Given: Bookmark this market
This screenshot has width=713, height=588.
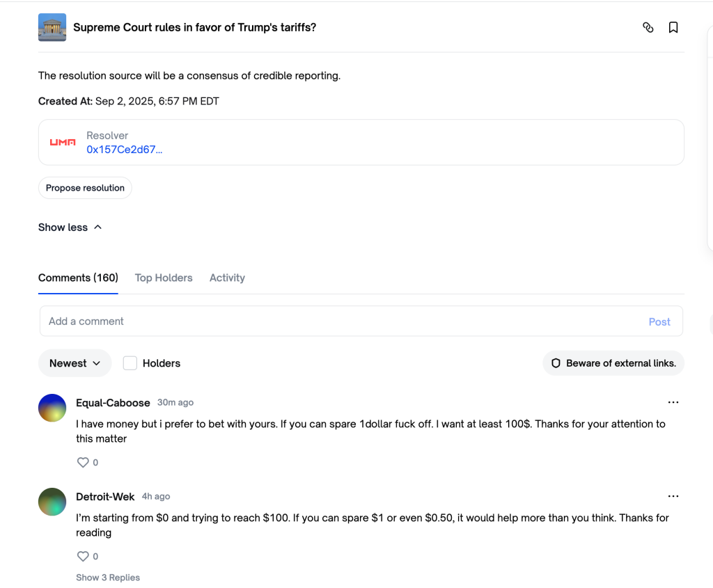Looking at the screenshot, I should [x=673, y=28].
